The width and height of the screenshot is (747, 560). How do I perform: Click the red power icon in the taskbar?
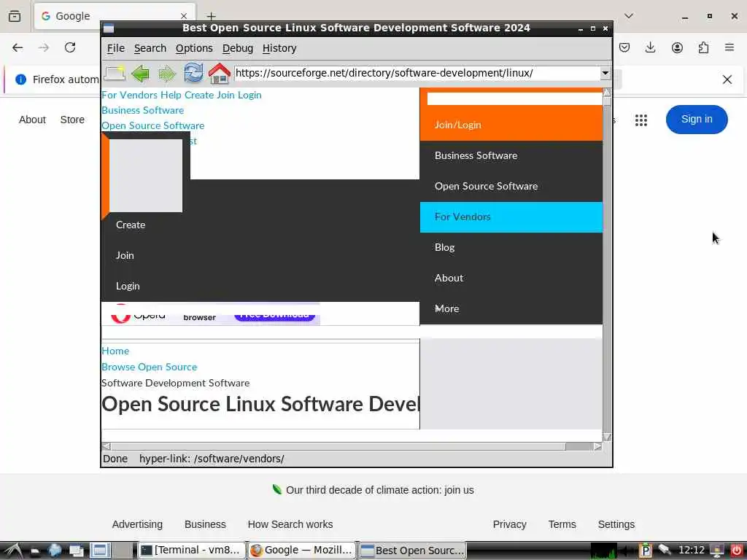[x=736, y=551]
